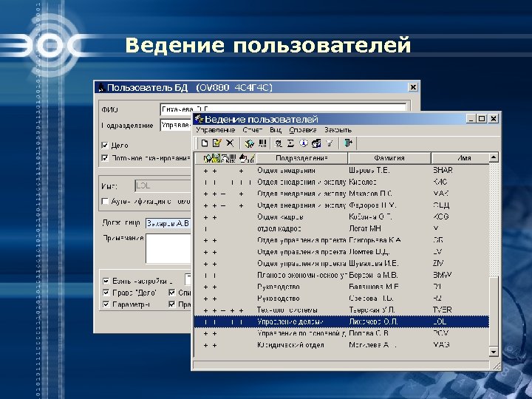Screen dimensions: 532x399
Task: Click the user list scroll up arrow
Action: click(x=494, y=157)
